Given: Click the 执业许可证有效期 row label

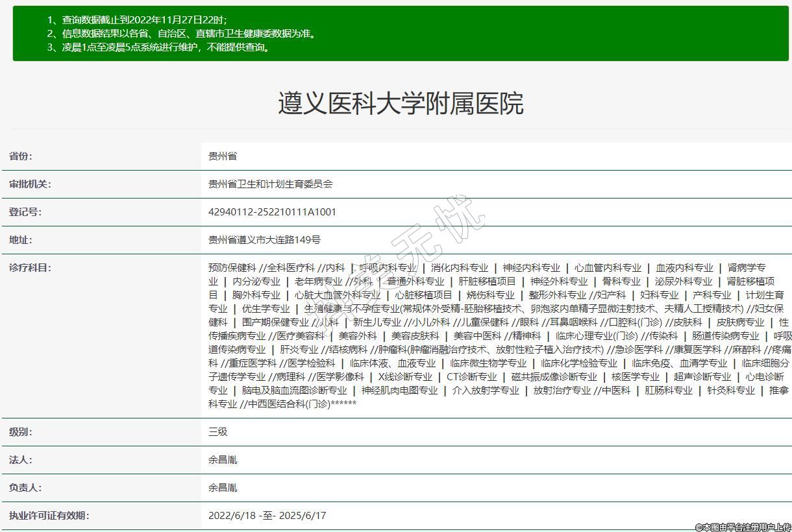Looking at the screenshot, I should click(x=49, y=516).
